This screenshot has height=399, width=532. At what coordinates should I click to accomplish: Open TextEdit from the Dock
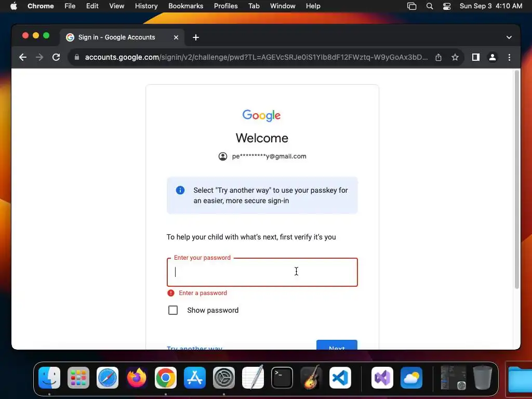[253, 377]
